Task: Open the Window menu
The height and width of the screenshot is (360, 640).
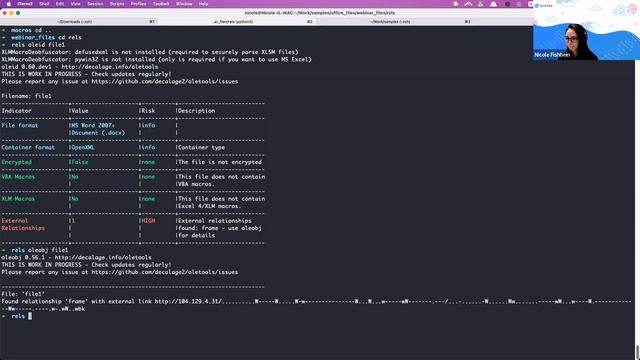Action: [184, 4]
